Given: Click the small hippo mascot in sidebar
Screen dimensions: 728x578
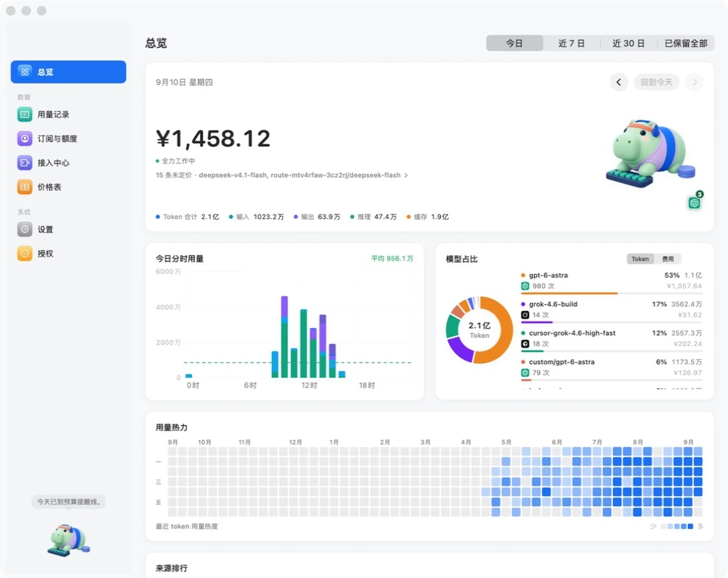Looking at the screenshot, I should tap(69, 540).
